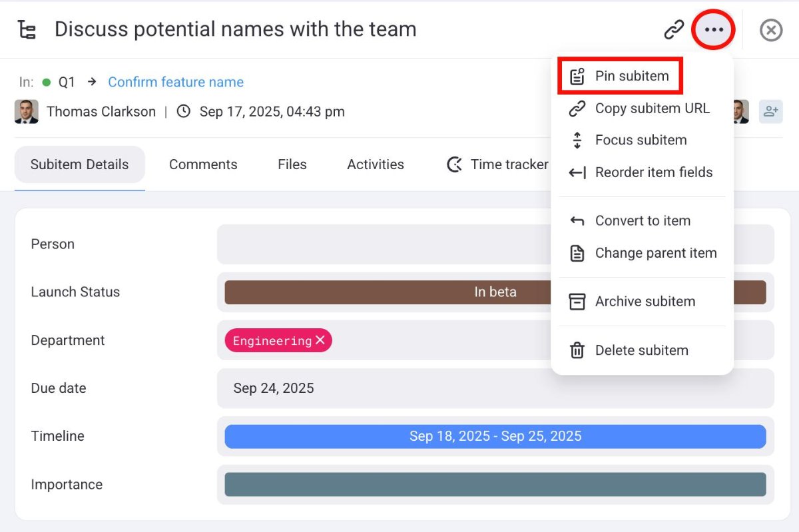Close the subitem panel

(770, 30)
